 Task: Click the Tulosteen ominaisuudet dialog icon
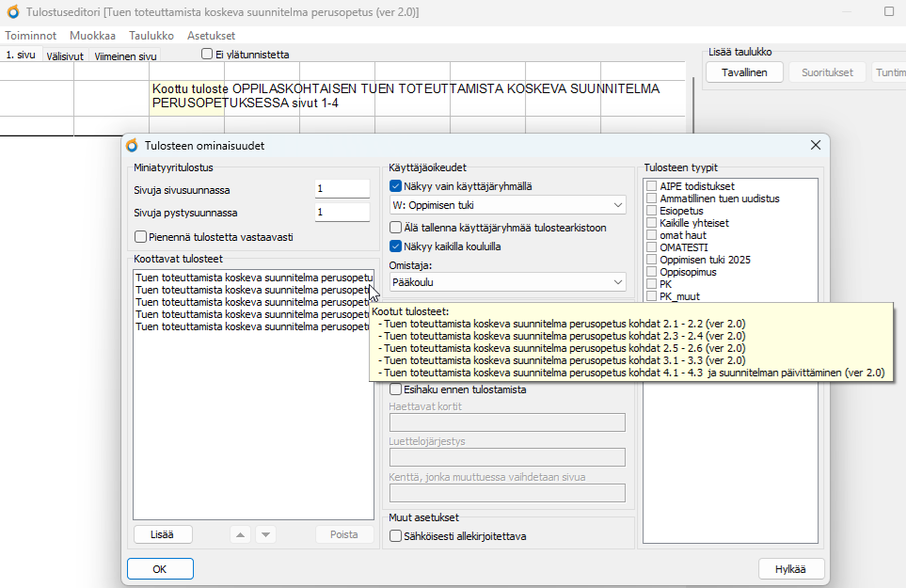pyautogui.click(x=133, y=146)
